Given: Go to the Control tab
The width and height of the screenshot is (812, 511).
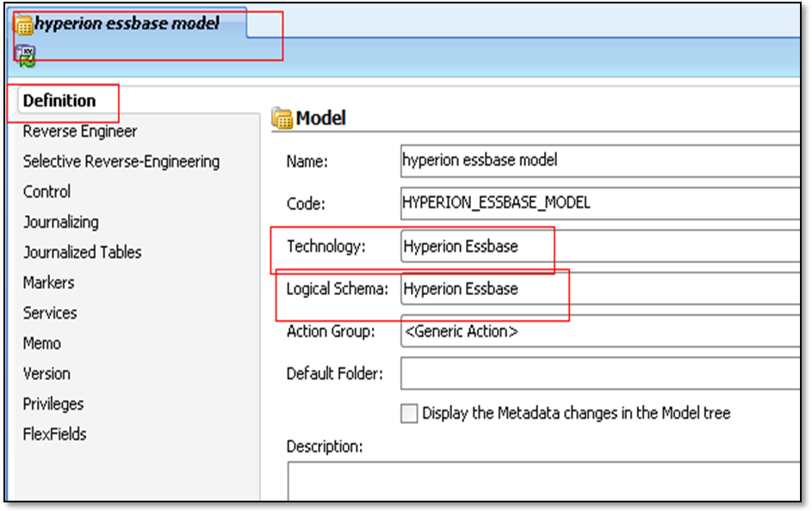Looking at the screenshot, I should pos(46,191).
